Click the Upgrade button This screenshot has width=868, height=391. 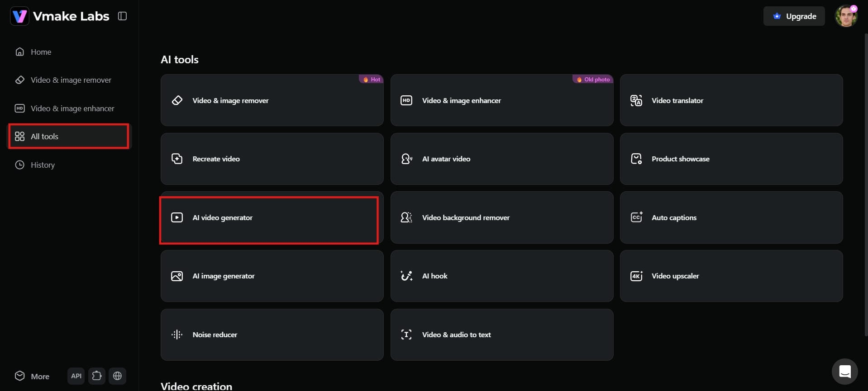(x=794, y=16)
